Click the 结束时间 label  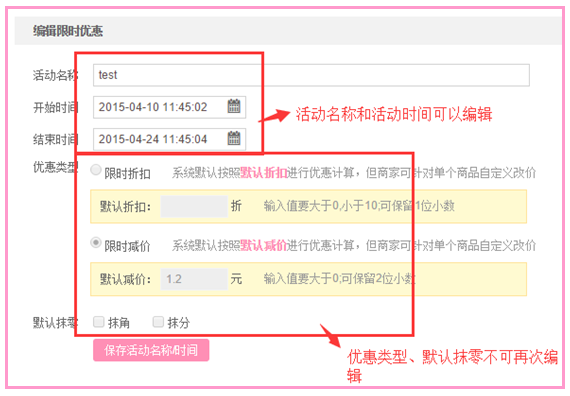coord(56,139)
